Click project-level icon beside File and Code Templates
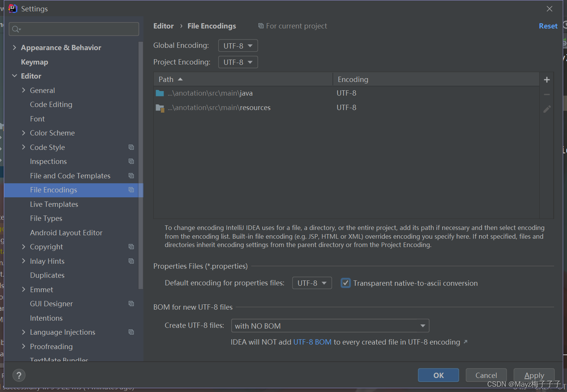567x392 pixels. coord(131,176)
